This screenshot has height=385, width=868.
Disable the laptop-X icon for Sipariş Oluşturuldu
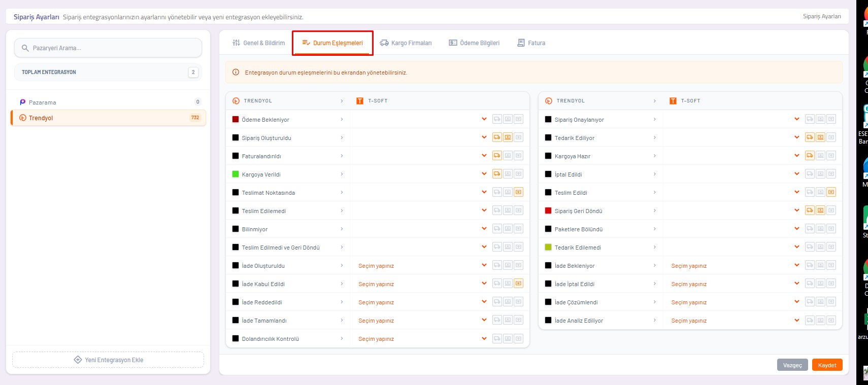[508, 137]
